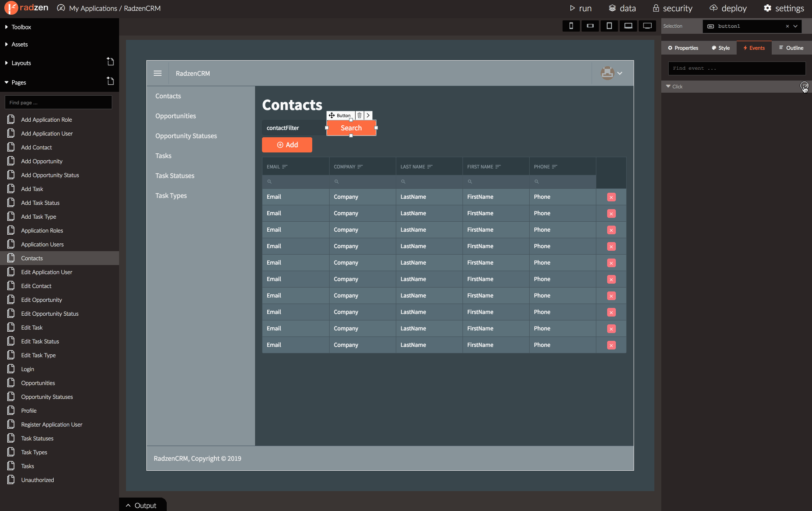Viewport: 812px width, 511px height.
Task: Open the deploy menu
Action: 728,8
